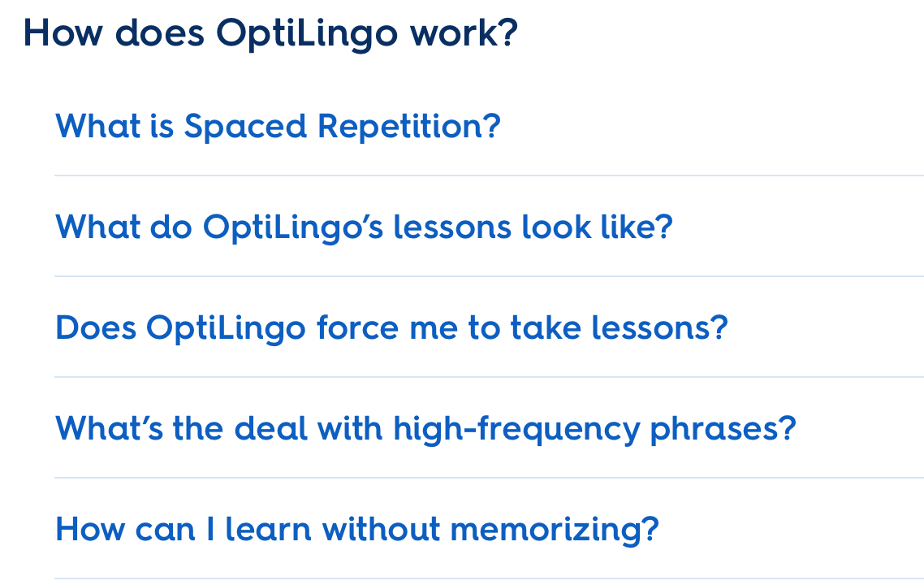
Task: Open the "What's the deal with high-frequency phrases?" link
Action: [425, 429]
